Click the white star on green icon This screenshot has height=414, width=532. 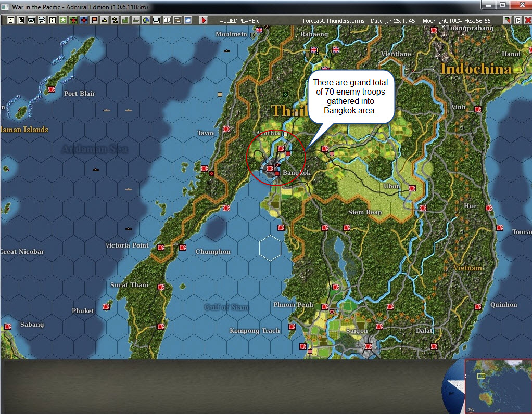click(x=63, y=20)
